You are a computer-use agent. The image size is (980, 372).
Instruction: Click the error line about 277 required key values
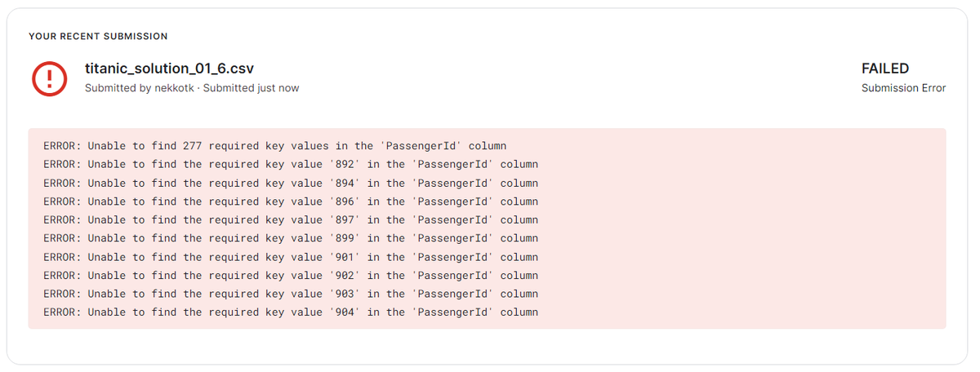tap(275, 146)
